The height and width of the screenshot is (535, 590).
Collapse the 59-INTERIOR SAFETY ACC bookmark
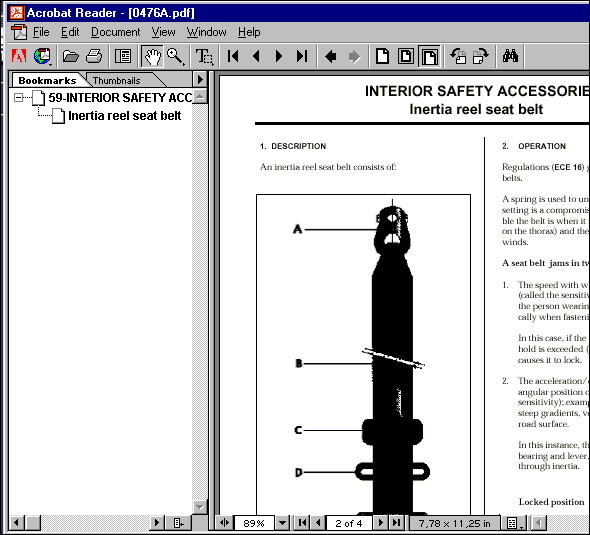click(x=18, y=97)
